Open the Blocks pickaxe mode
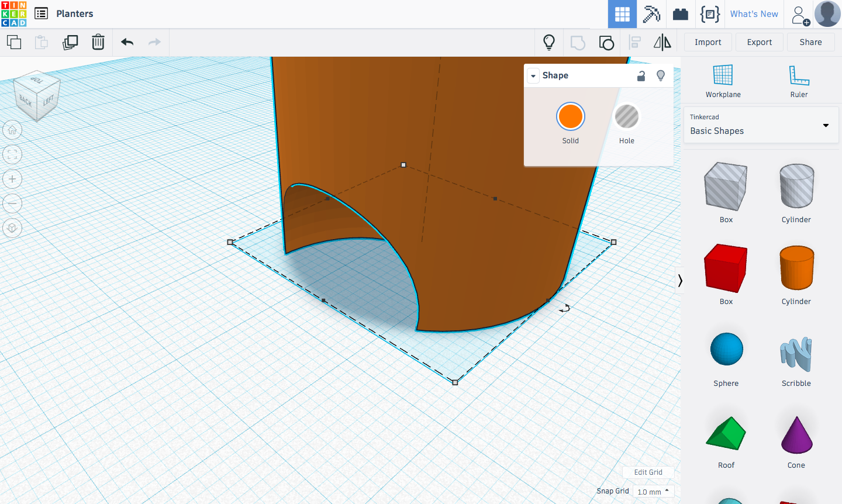The width and height of the screenshot is (842, 504). point(651,14)
